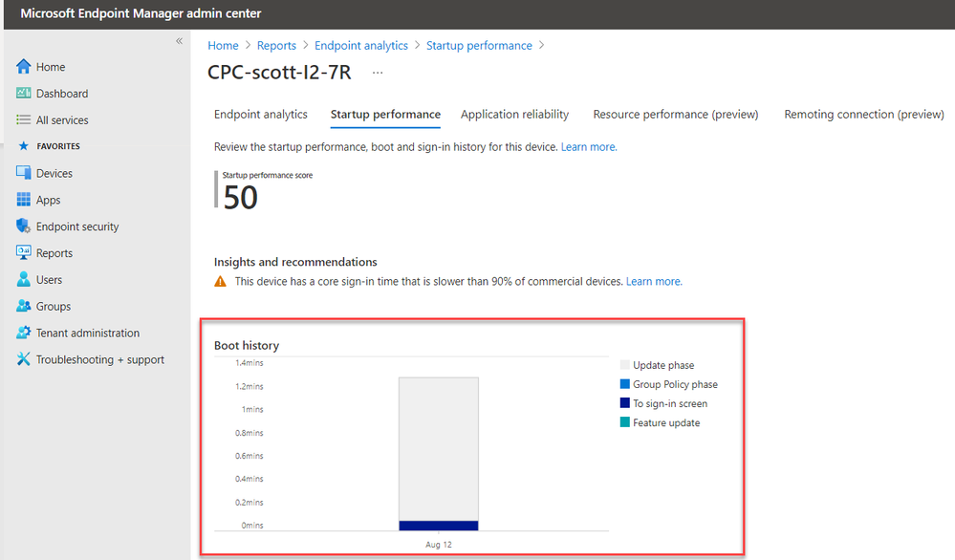Open Groups in the sidebar
This screenshot has height=560, width=955.
coord(53,307)
